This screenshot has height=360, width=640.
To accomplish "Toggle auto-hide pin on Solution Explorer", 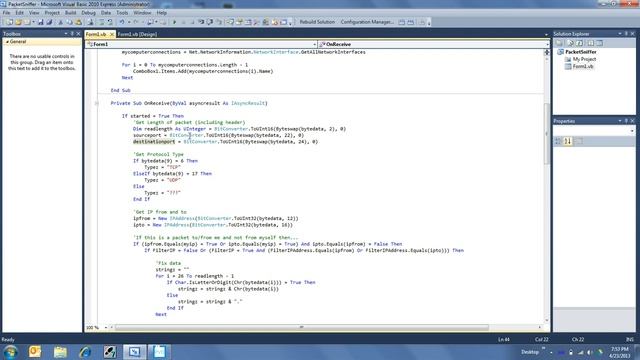I will pyautogui.click(x=626, y=33).
